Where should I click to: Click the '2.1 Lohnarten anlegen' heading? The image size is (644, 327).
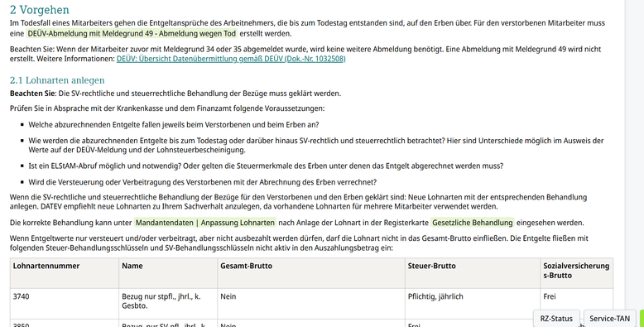click(57, 80)
